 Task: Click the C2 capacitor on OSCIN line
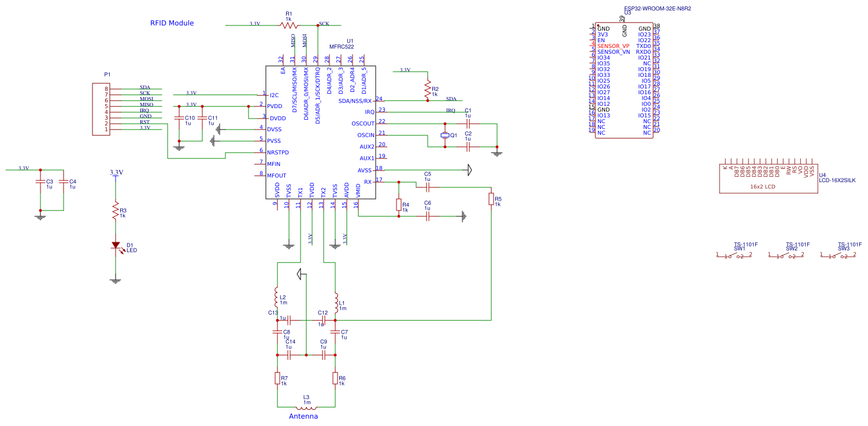tap(468, 146)
